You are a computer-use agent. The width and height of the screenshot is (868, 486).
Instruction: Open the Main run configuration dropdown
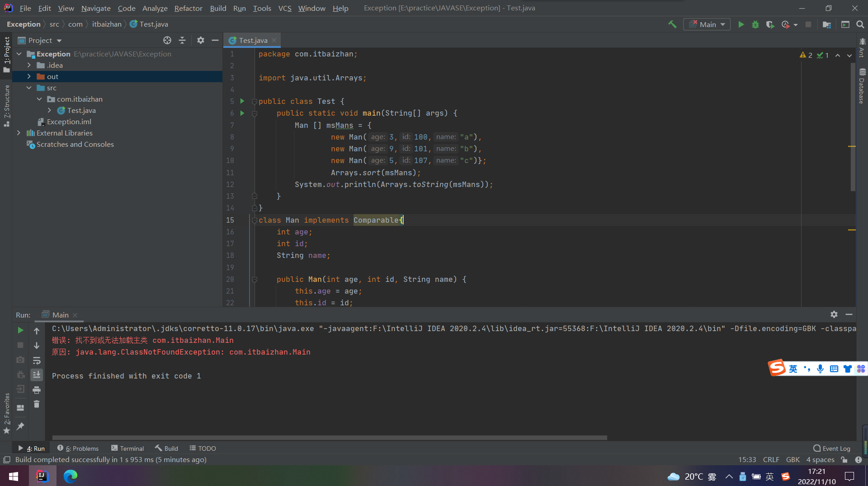pos(707,24)
